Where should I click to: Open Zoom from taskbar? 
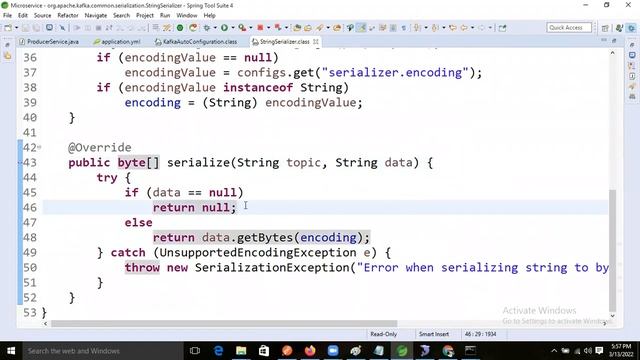point(333,351)
